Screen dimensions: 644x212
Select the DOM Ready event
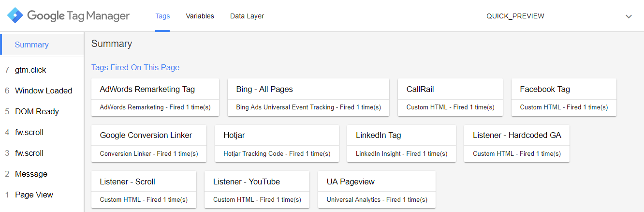point(37,111)
